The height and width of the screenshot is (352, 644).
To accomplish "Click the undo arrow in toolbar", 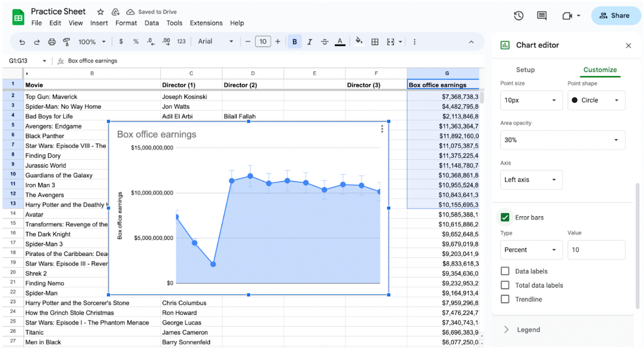I will (x=22, y=42).
